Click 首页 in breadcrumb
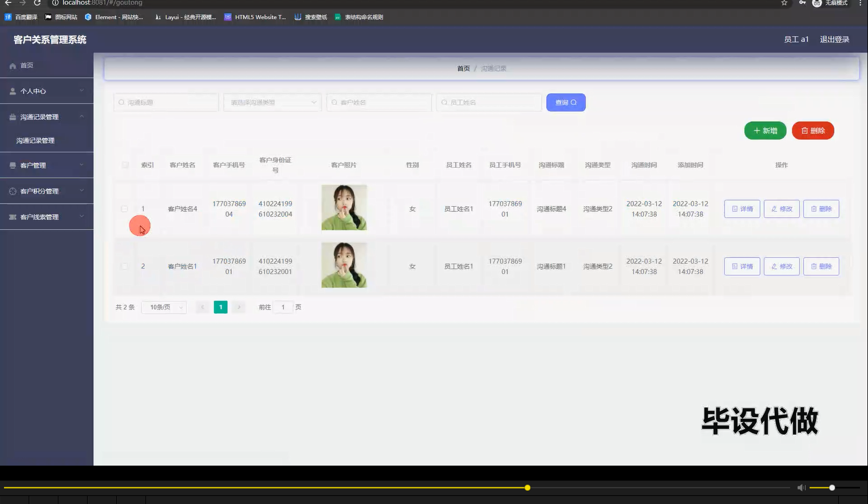868x504 pixels. [x=463, y=69]
